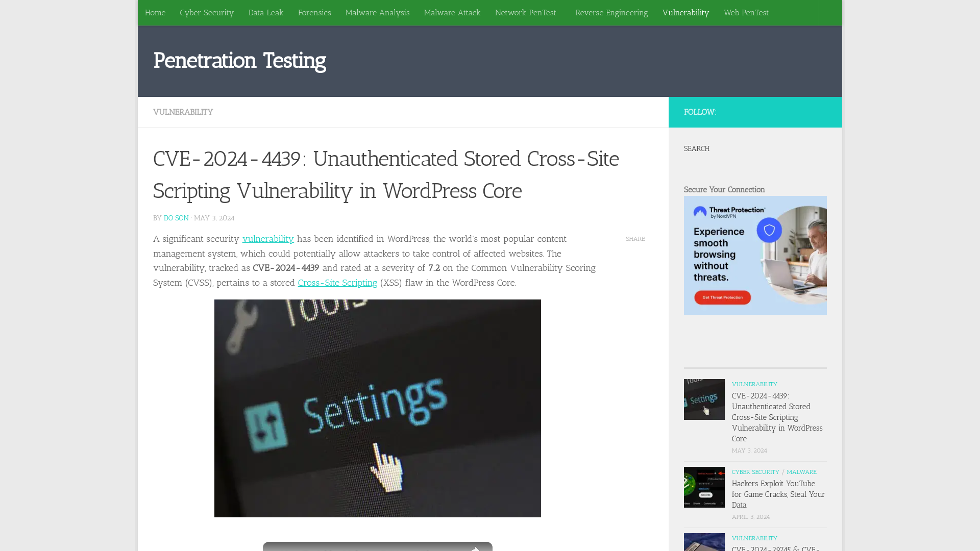The image size is (980, 551).
Task: Click the Vulnerability label on sidebar article
Action: click(x=754, y=384)
